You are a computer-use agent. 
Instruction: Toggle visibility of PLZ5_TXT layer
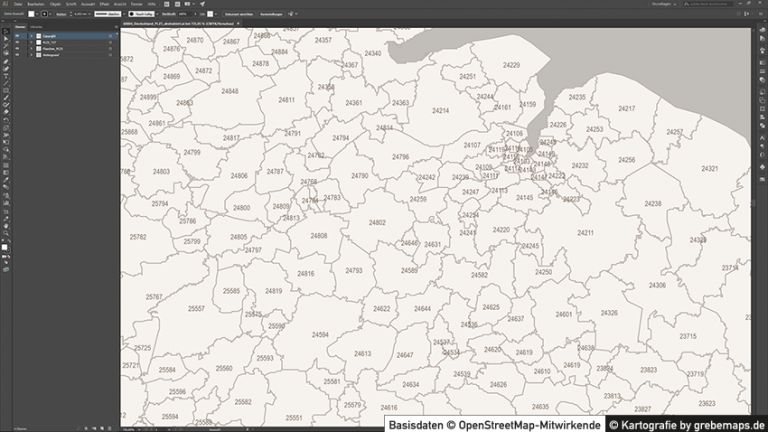click(17, 41)
